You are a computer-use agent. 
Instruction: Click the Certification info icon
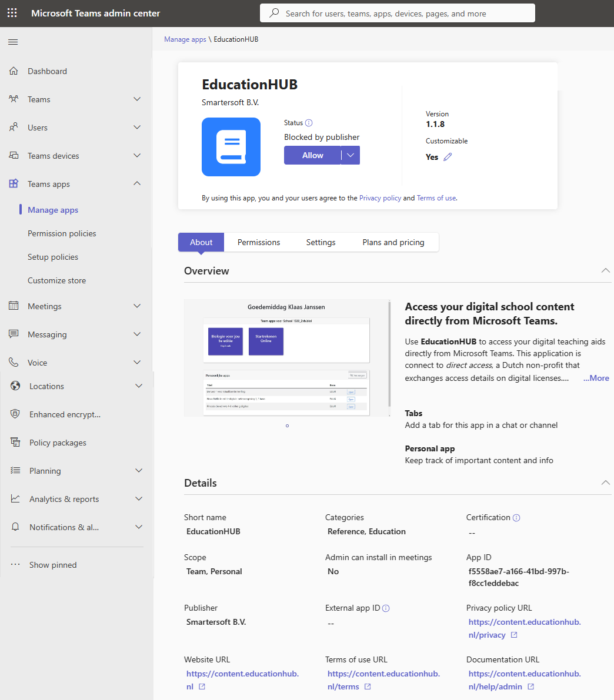[516, 518]
